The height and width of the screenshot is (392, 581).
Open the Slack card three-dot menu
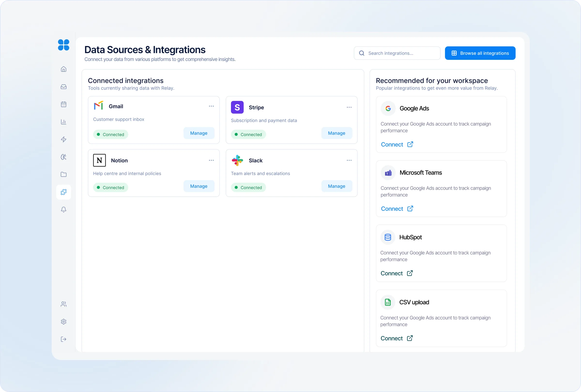349,160
